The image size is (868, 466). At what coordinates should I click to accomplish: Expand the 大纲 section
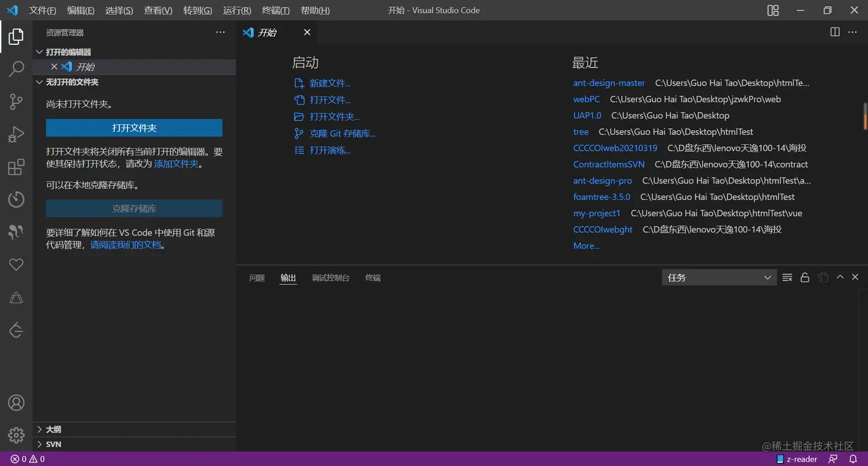point(40,429)
